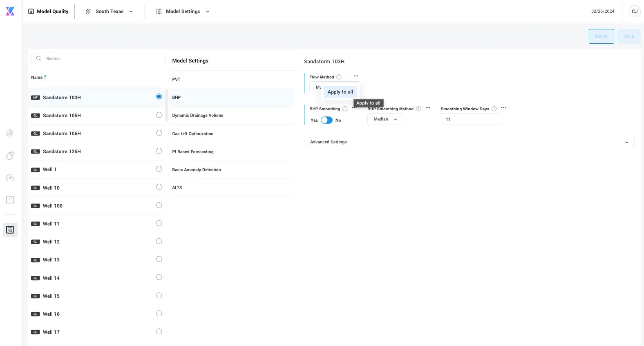This screenshot has width=644, height=346.
Task: Toggle the BHP Smoothing switch
Action: tap(326, 120)
